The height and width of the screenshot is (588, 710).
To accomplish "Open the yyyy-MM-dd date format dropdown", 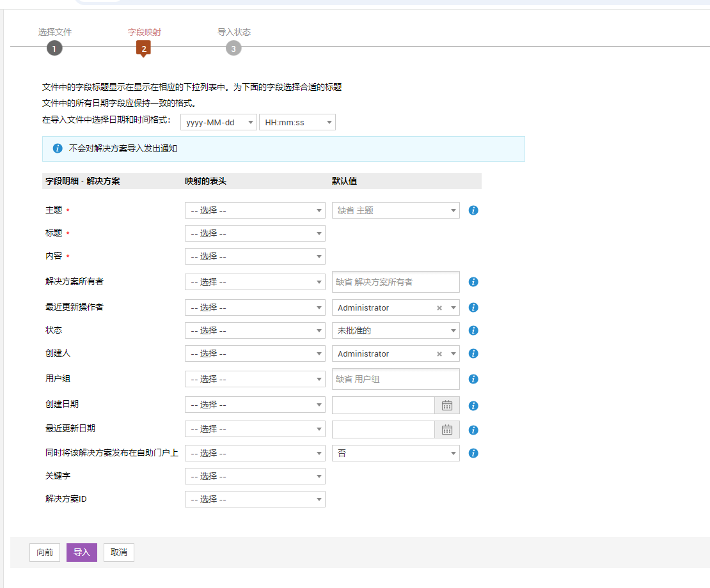I will coord(218,122).
